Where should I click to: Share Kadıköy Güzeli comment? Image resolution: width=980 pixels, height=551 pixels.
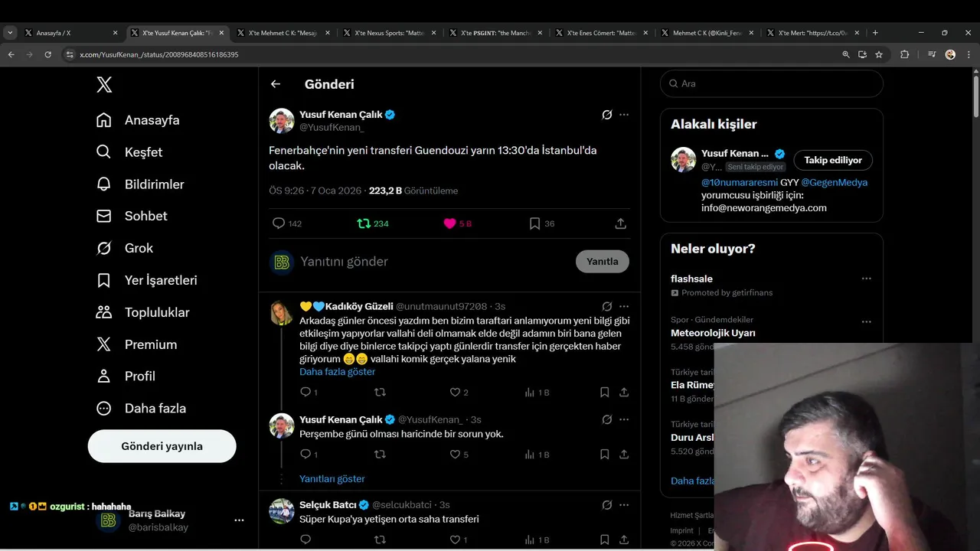pos(624,393)
